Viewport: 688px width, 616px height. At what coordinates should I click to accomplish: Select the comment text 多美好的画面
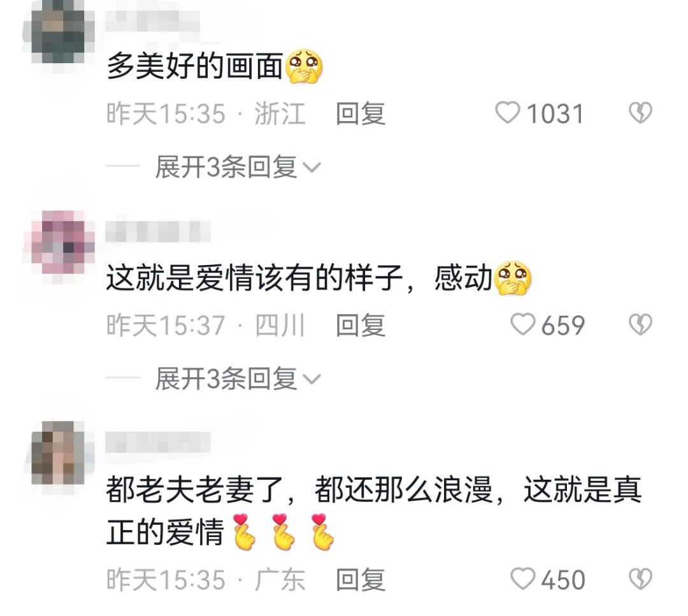click(195, 67)
